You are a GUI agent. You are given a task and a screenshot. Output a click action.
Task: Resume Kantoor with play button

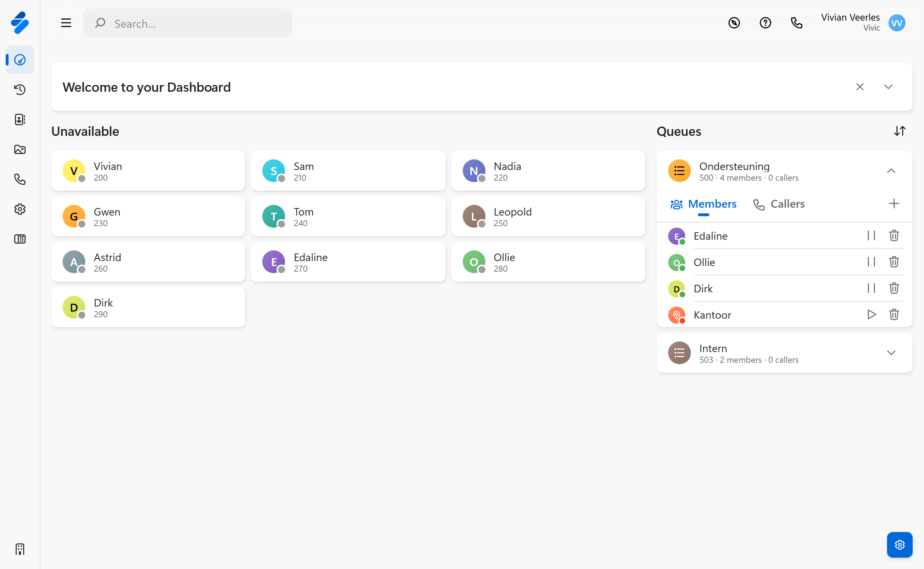[871, 314]
